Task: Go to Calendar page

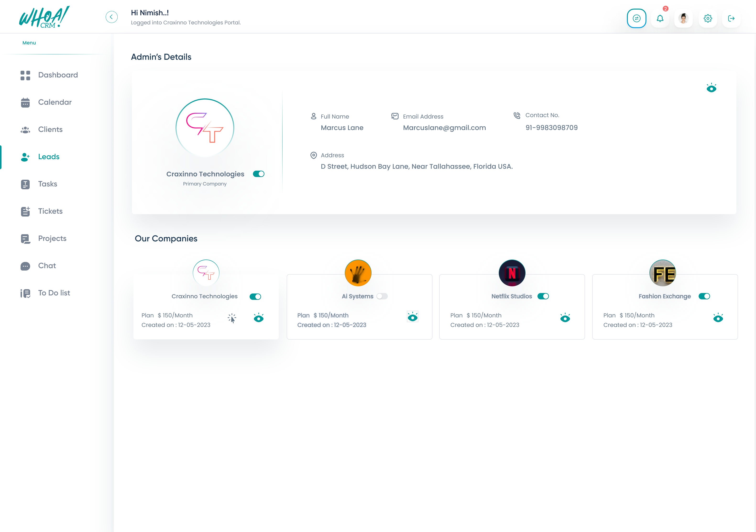Action: coord(55,102)
